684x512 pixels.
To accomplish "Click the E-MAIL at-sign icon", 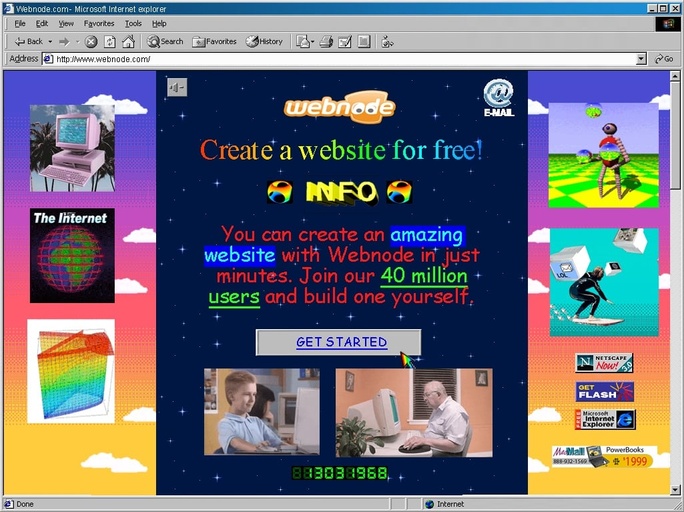I will coord(499,98).
